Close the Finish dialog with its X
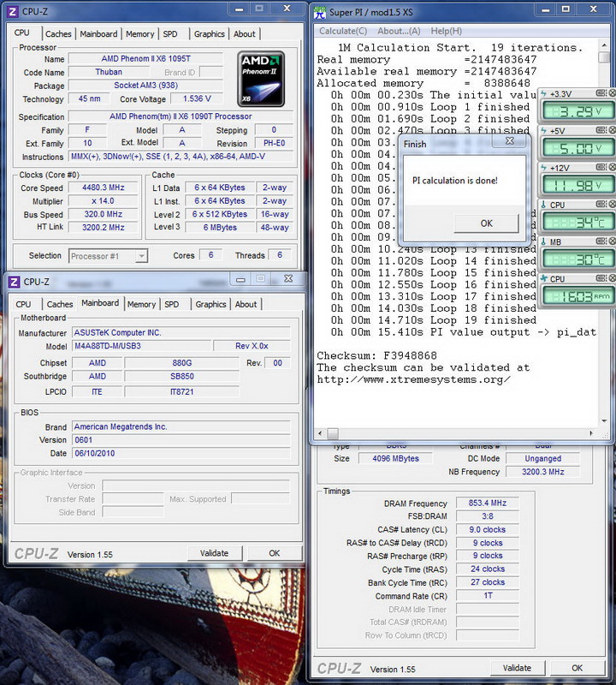The image size is (616, 685). coord(509,140)
